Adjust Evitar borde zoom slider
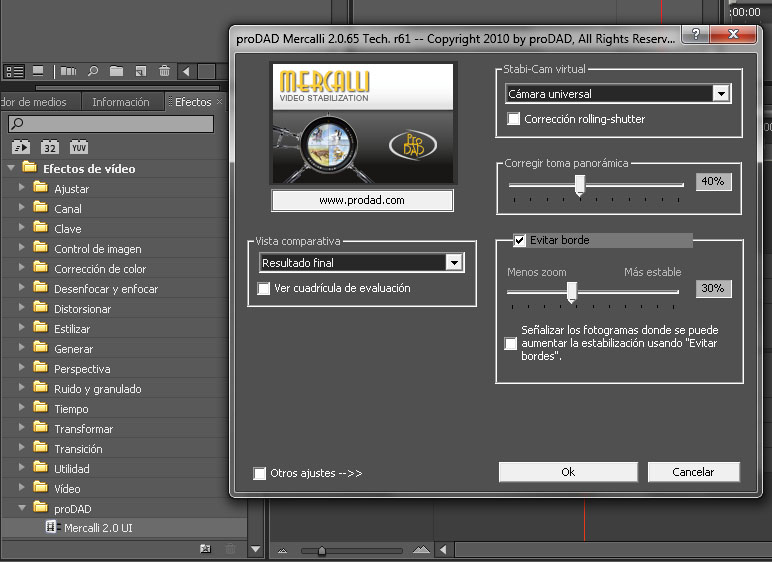The width and height of the screenshot is (772, 562). [572, 292]
